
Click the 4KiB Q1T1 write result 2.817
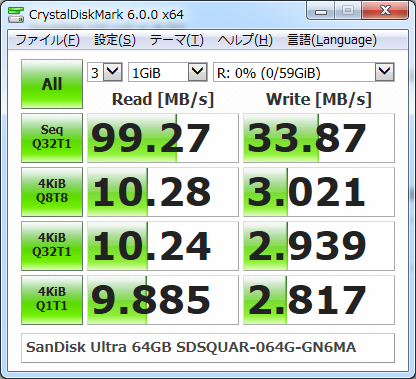pos(319,300)
